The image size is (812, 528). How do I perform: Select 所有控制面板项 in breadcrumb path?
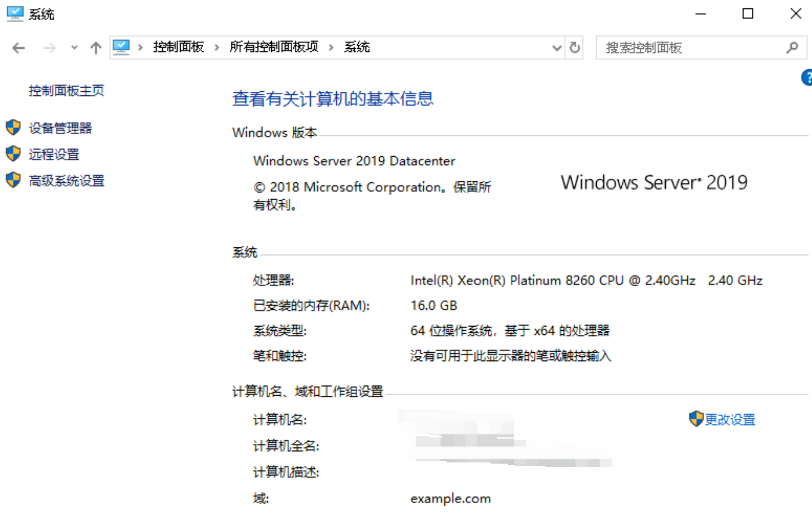(x=274, y=47)
